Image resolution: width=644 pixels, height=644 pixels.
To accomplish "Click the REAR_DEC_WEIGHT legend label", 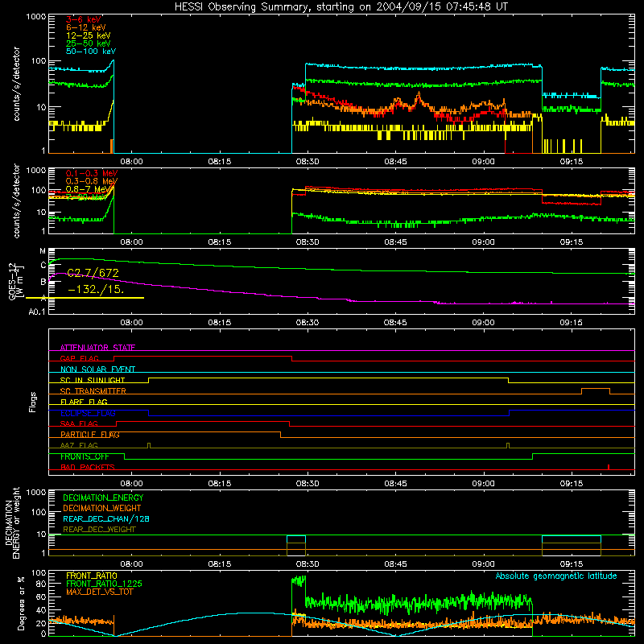I will click(99, 530).
